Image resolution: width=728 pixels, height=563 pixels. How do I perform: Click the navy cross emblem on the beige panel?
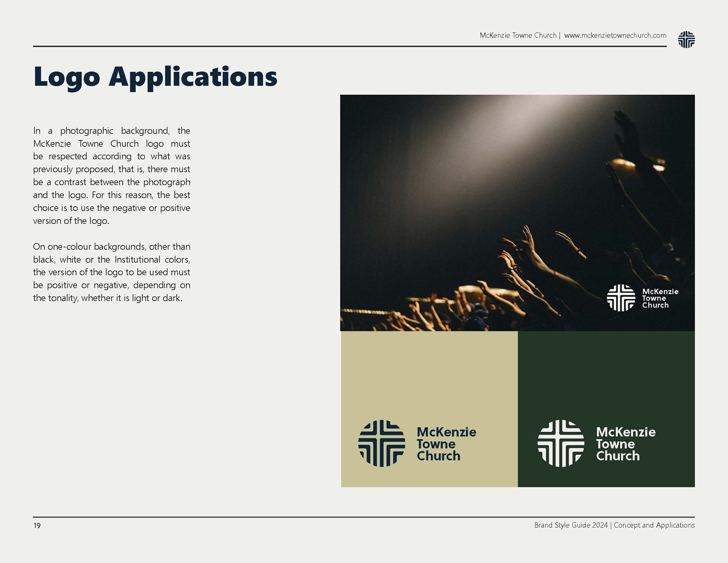(x=381, y=443)
